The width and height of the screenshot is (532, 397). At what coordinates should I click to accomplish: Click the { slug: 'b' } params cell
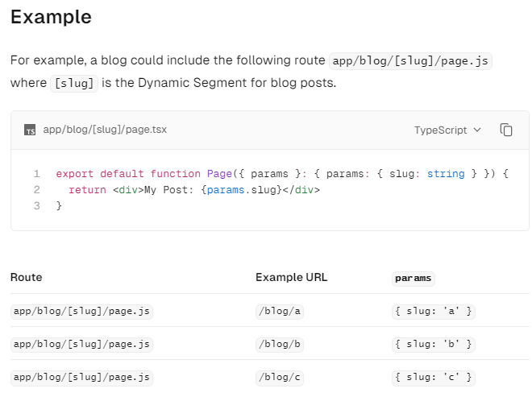coord(433,344)
